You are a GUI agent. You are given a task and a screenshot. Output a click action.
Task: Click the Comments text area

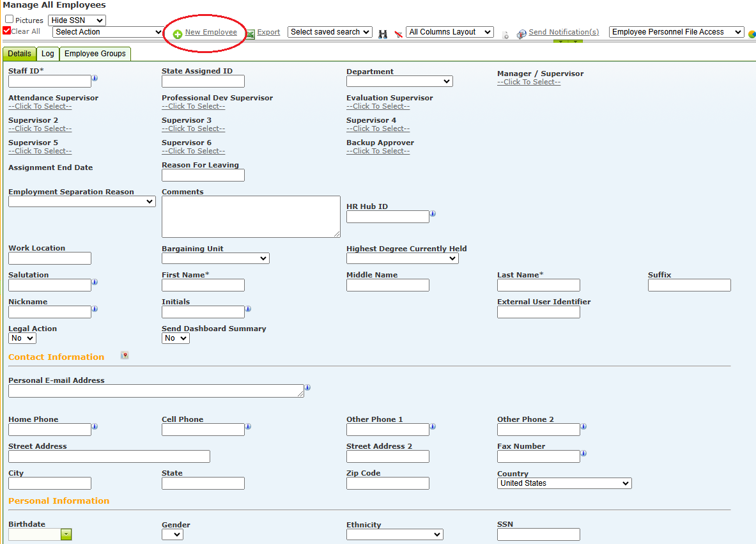coord(251,217)
